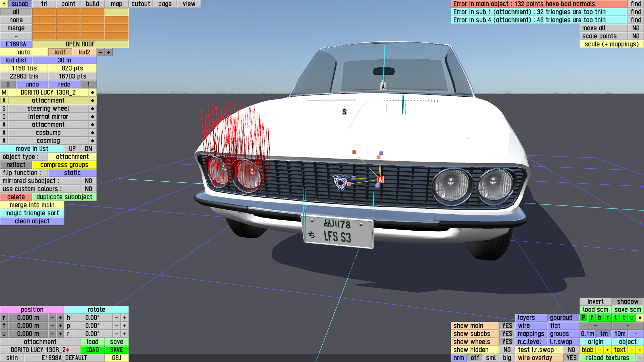
Task: Click the H button in top-left corner
Action: [x=4, y=4]
